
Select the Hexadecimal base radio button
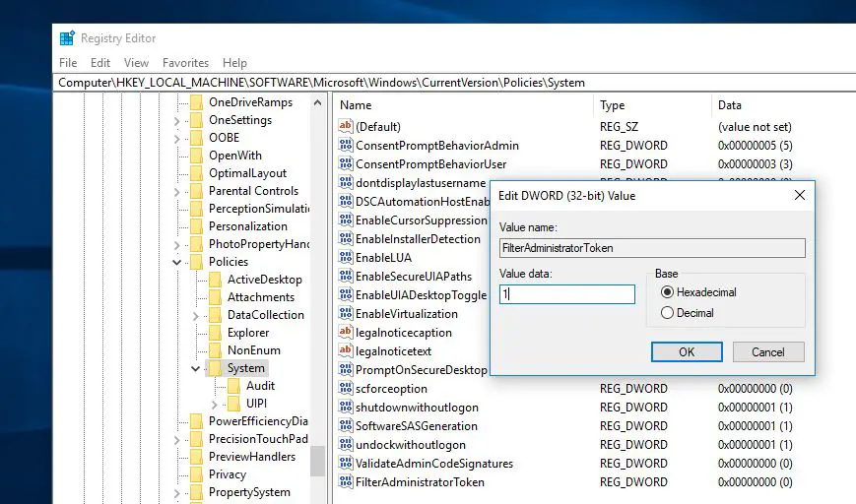coord(667,291)
